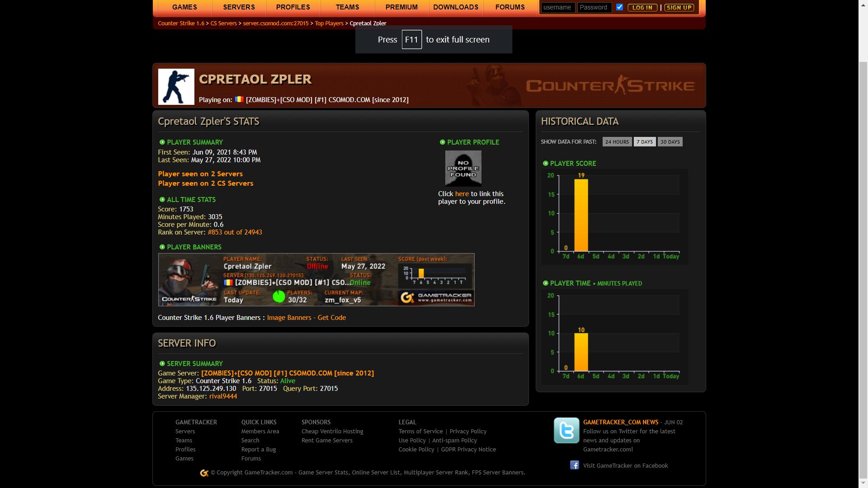Click the Facebook icon in footer
Viewport: 868px width, 488px height.
574,465
